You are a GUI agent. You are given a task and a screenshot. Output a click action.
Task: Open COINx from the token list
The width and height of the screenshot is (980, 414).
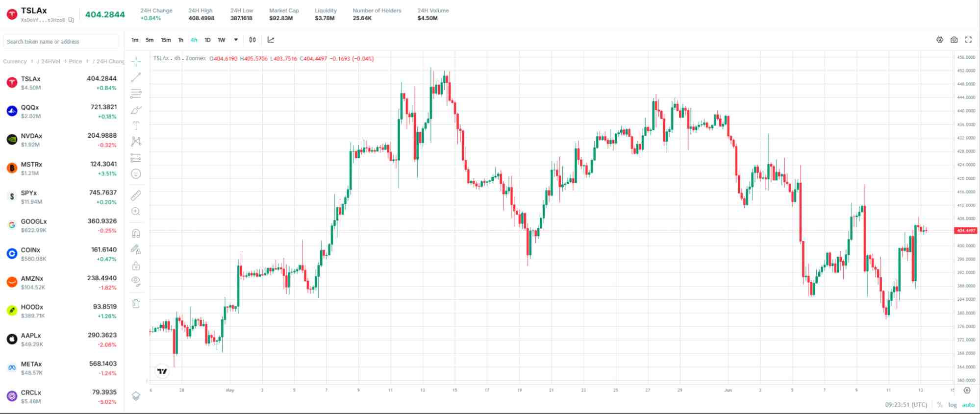click(62, 254)
